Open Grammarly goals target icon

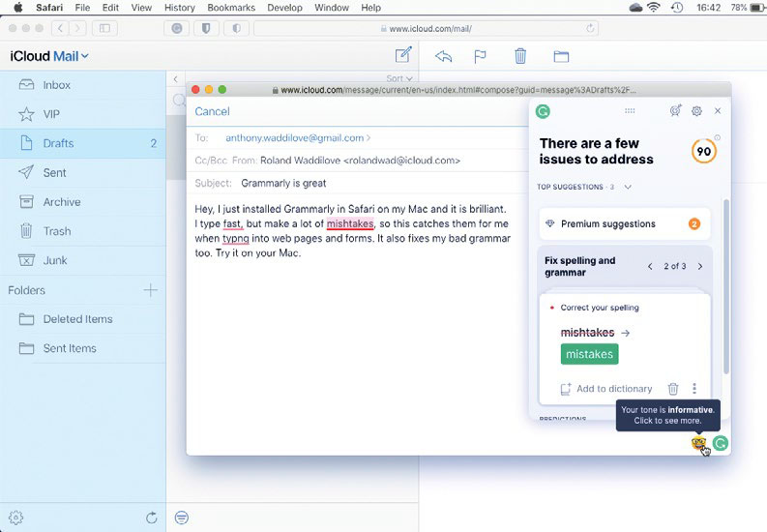point(675,110)
